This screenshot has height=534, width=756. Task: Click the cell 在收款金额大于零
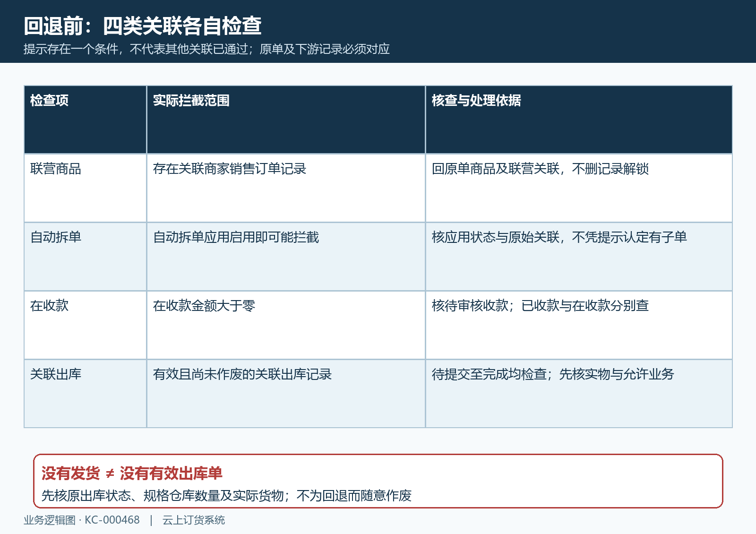pos(286,325)
